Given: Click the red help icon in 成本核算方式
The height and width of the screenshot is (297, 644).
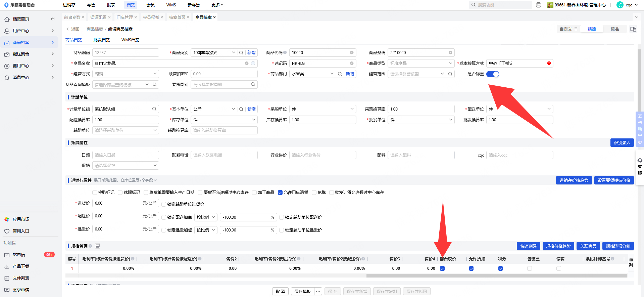Looking at the screenshot, I should (549, 63).
